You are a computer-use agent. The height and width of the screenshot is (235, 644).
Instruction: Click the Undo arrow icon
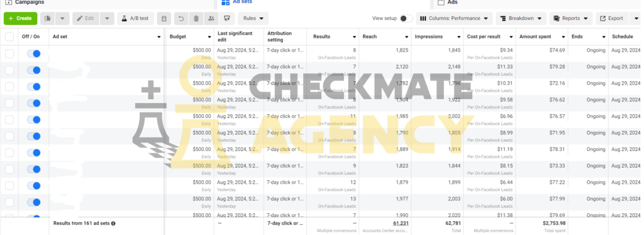[x=181, y=18]
